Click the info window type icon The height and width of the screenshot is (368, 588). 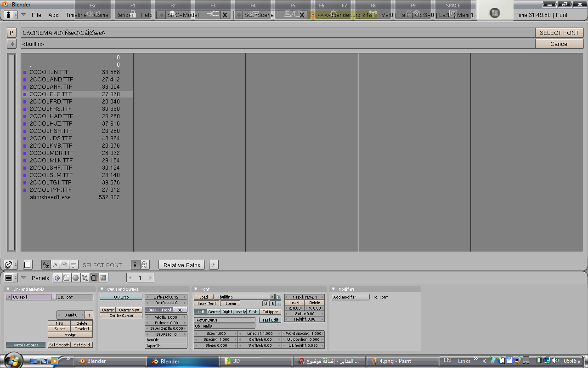11,15
